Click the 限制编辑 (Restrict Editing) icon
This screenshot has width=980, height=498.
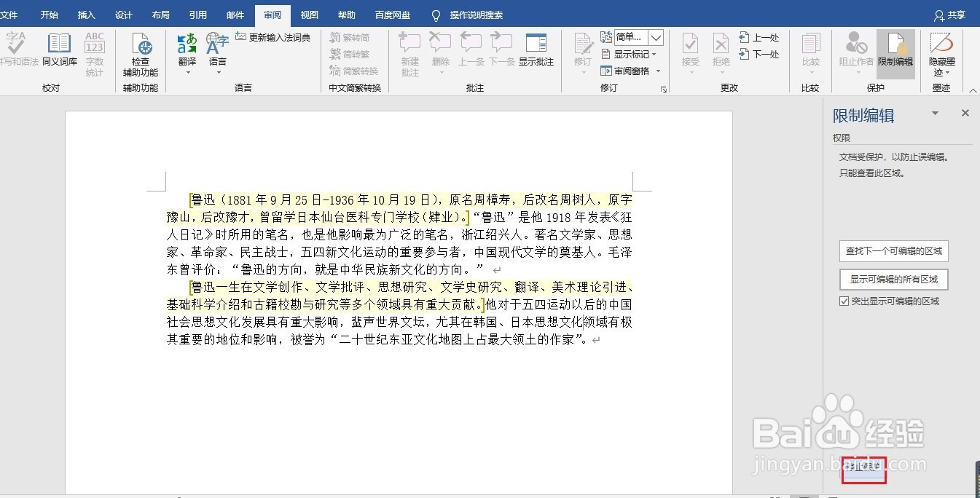point(895,51)
